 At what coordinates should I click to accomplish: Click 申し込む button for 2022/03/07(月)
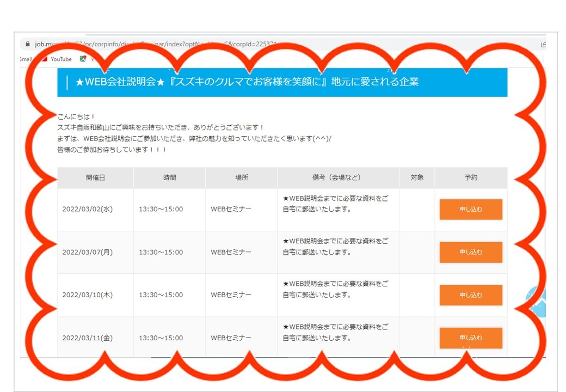471,252
